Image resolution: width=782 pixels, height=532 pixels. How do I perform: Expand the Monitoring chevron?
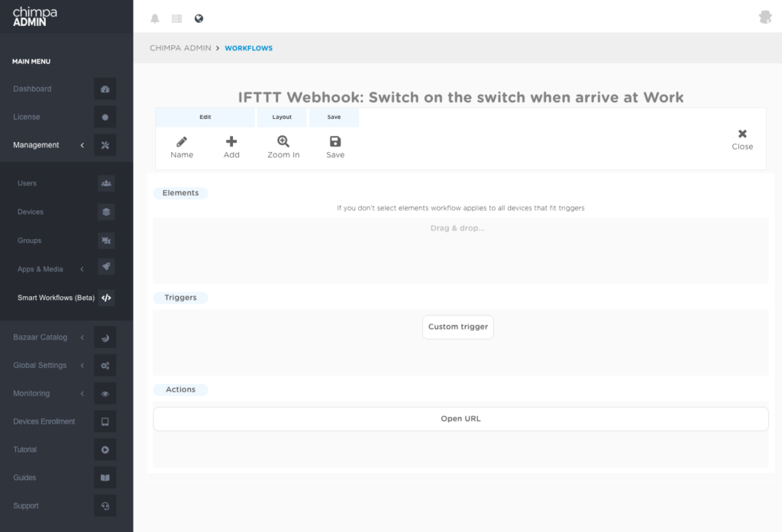pos(82,393)
